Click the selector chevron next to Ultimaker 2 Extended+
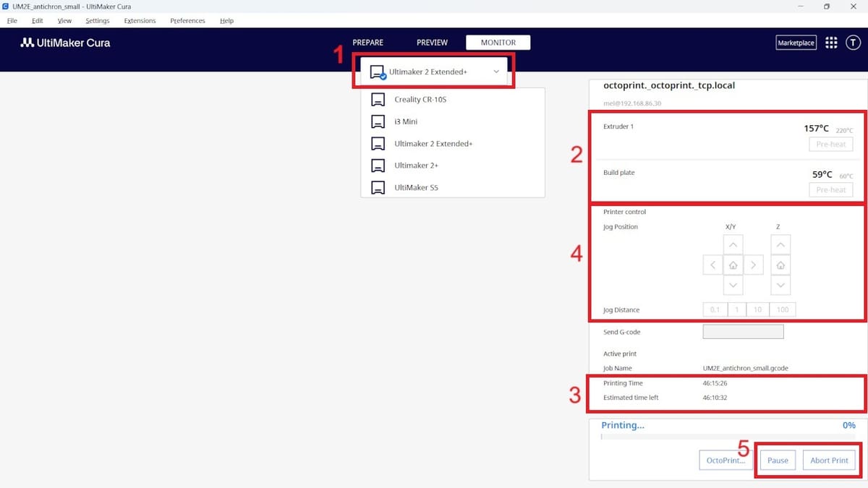 tap(496, 72)
